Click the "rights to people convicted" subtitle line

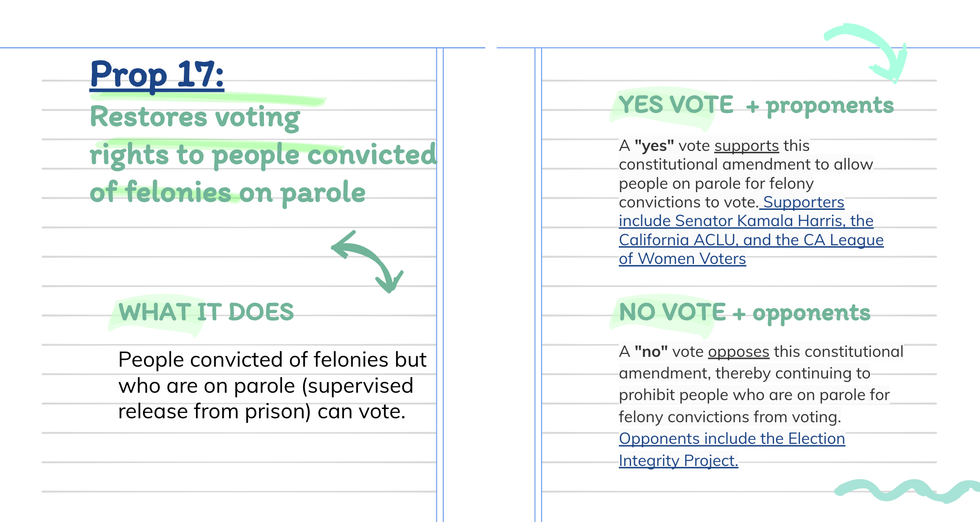263,155
